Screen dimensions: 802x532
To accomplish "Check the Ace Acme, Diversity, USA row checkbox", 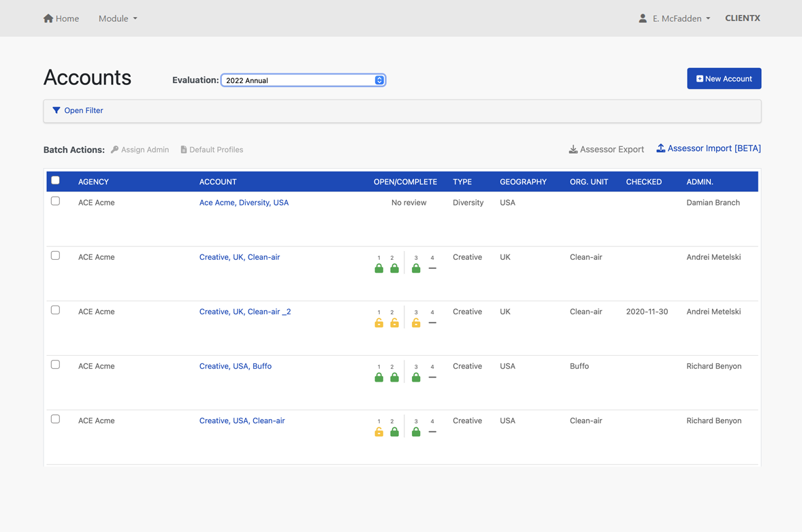I will pos(55,201).
